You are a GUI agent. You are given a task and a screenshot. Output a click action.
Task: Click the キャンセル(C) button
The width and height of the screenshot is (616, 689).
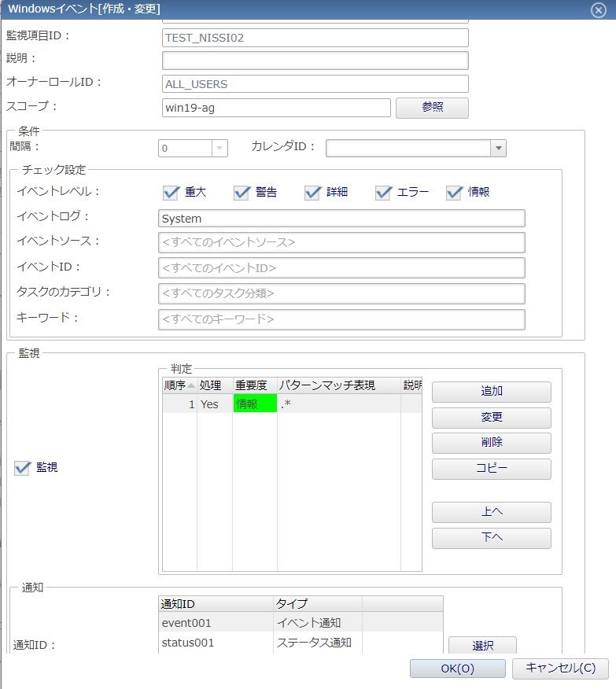[560, 669]
